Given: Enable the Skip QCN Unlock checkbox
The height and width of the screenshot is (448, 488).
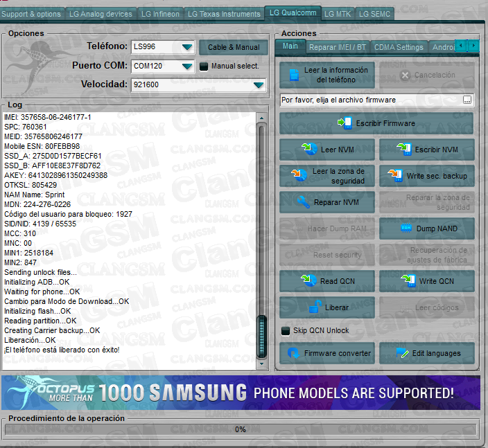Looking at the screenshot, I should click(286, 331).
